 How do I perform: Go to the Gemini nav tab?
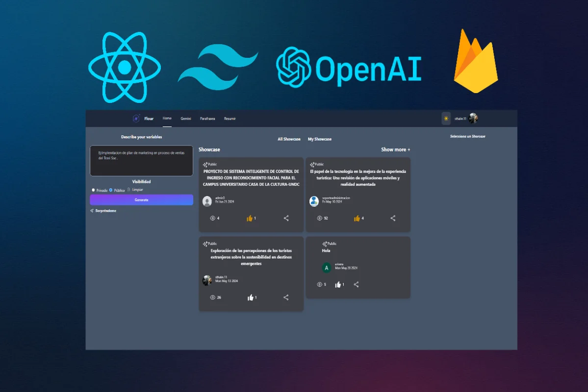pos(186,119)
